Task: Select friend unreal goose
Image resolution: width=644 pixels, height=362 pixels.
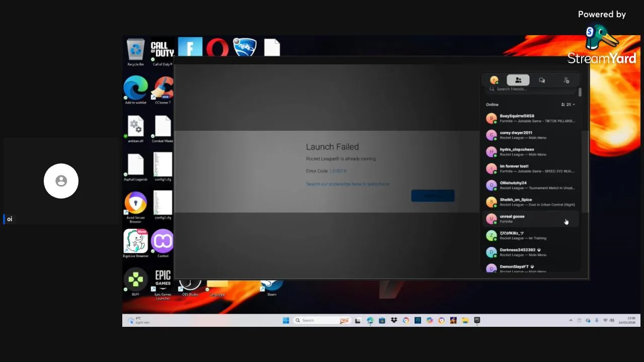Action: [x=531, y=219]
